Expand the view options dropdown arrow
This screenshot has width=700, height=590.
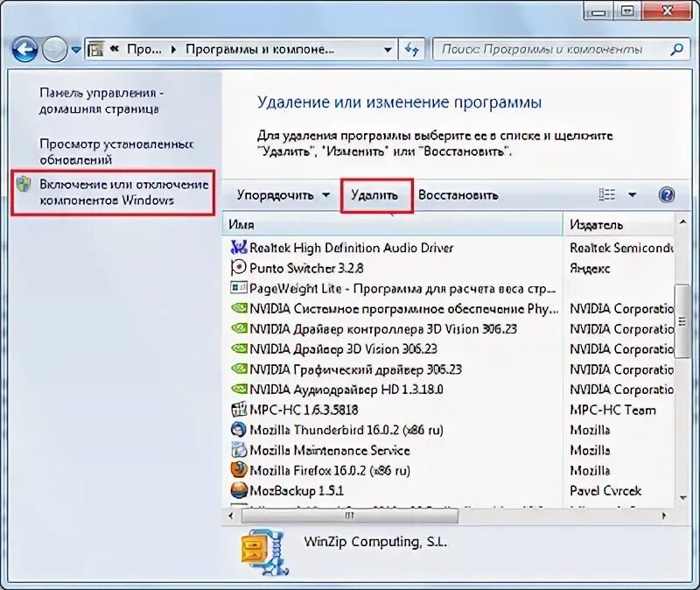(632, 194)
